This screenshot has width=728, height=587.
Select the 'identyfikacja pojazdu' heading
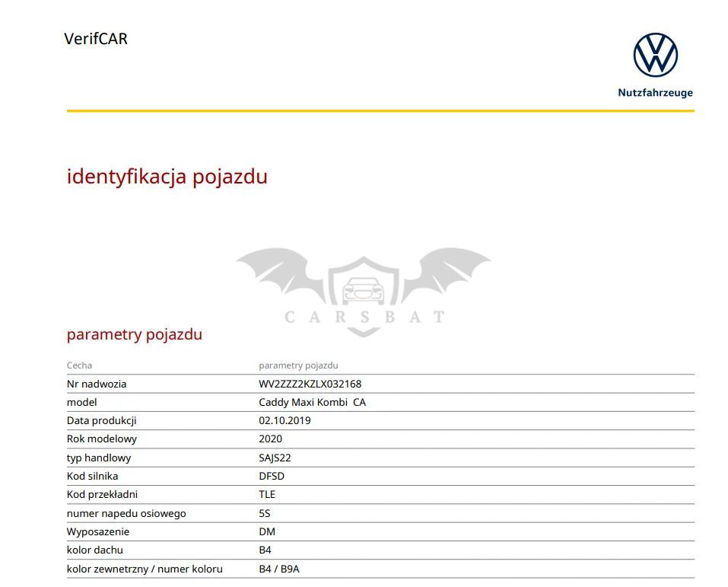[167, 177]
